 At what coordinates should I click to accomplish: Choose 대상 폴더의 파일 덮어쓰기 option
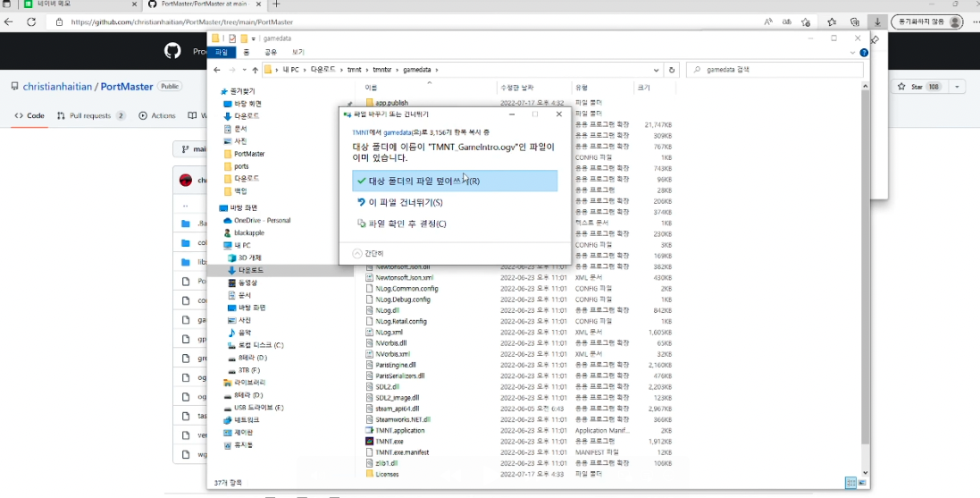pyautogui.click(x=455, y=181)
